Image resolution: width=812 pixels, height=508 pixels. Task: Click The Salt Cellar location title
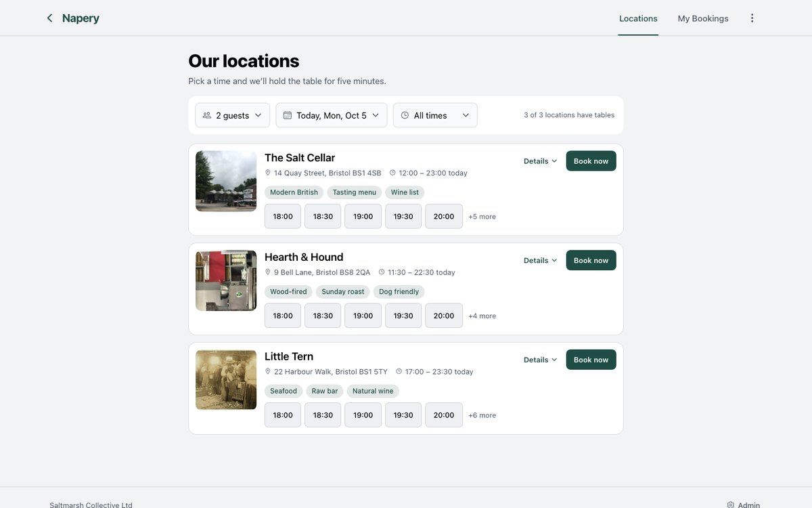point(300,158)
